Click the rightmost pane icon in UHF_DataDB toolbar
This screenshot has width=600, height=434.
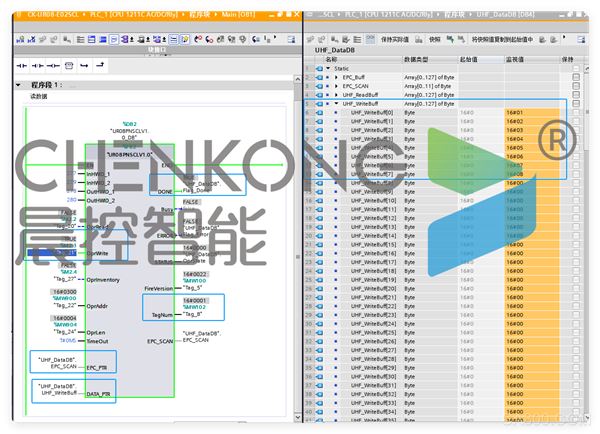coord(581,39)
